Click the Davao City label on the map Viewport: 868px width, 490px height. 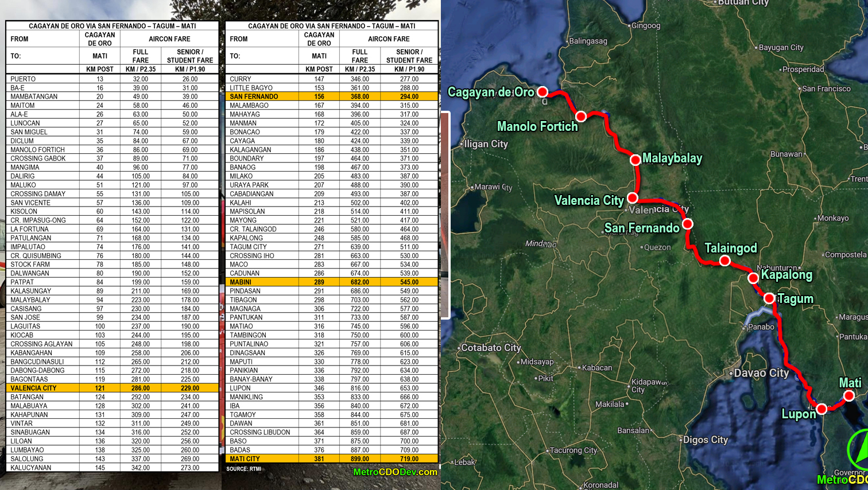click(761, 373)
